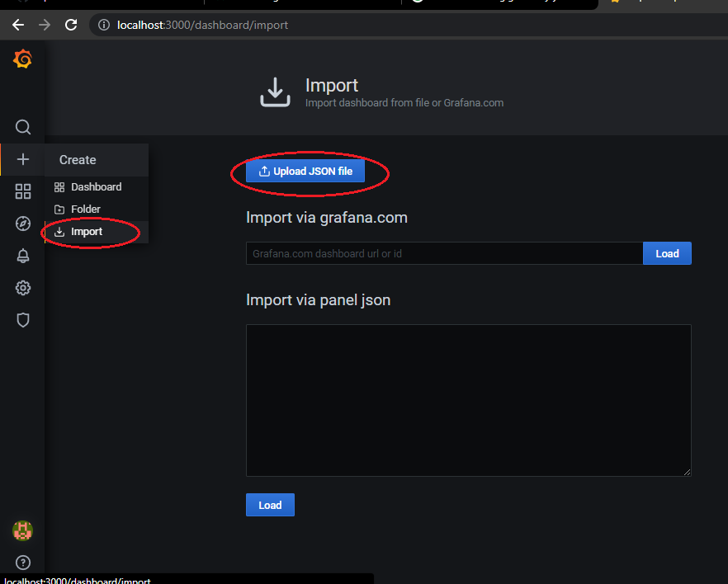The height and width of the screenshot is (584, 728).
Task: Click the Create plus icon
Action: coord(22,159)
